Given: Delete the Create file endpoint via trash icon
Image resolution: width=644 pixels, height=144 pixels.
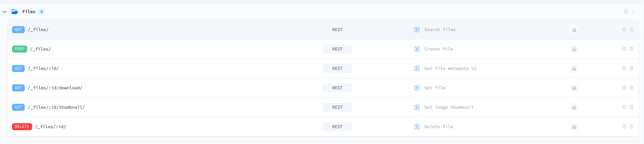Looking at the screenshot, I should 631,49.
